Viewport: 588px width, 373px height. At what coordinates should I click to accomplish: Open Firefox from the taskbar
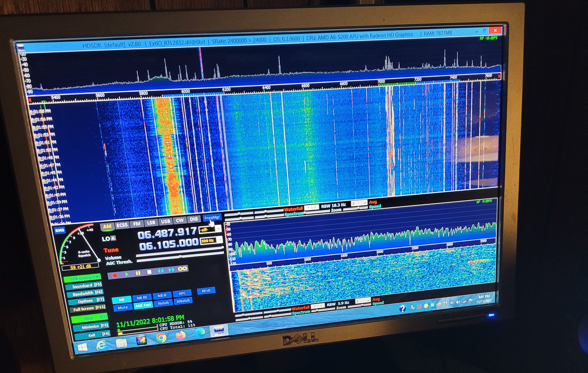click(x=180, y=336)
